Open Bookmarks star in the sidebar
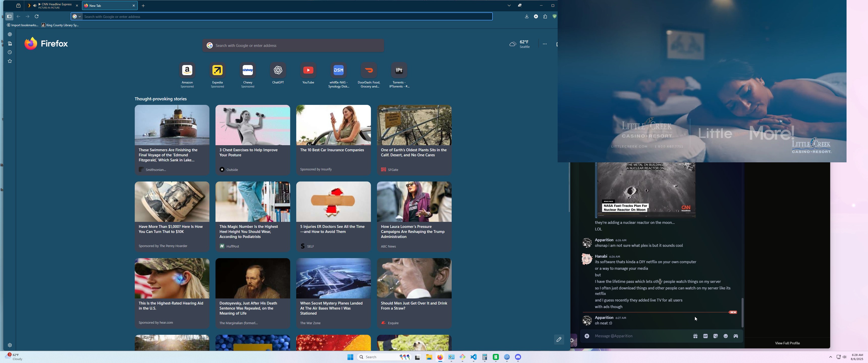868x363 pixels. pyautogui.click(x=10, y=61)
